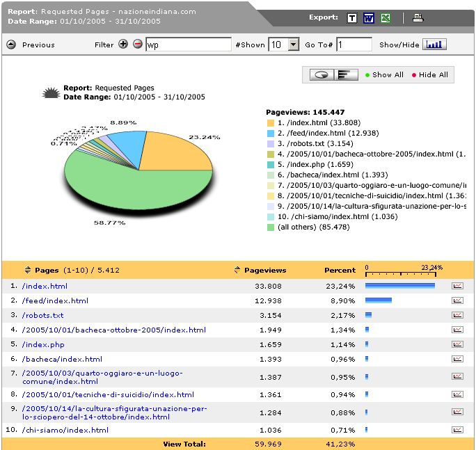Toggle the Show/Hide chart button
The image size is (476, 450).
coord(434,45)
